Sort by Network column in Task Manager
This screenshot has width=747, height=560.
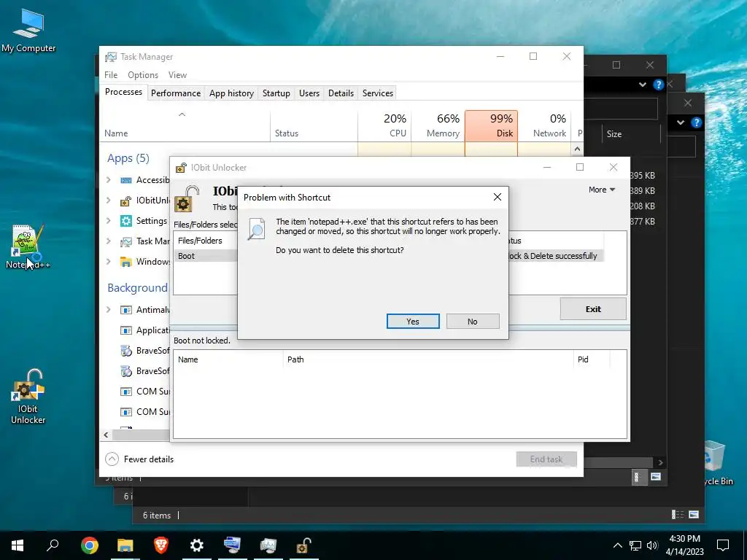(544, 125)
